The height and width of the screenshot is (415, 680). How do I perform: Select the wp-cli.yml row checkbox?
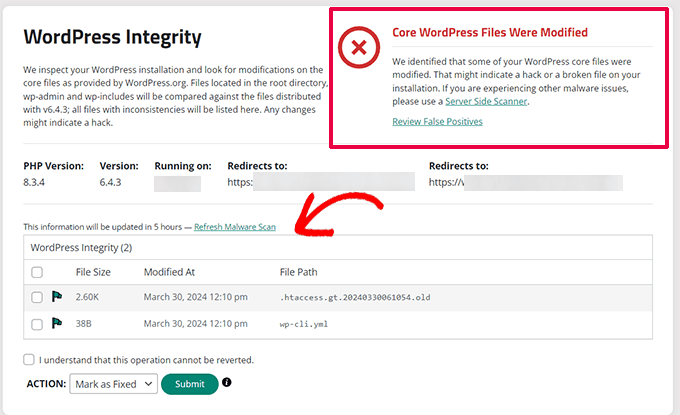click(37, 324)
